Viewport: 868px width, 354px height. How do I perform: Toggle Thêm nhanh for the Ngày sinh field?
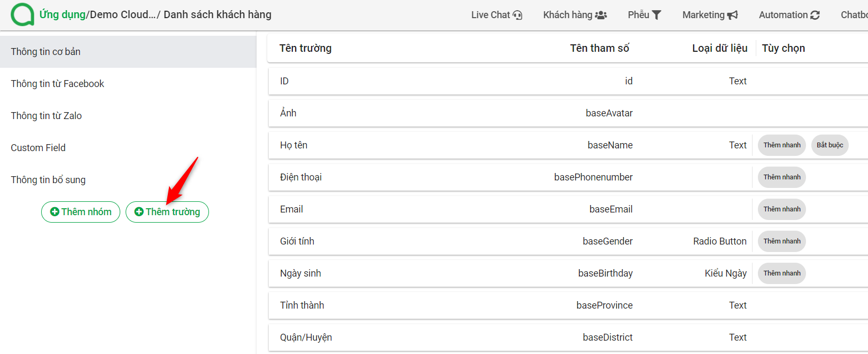[x=782, y=273]
